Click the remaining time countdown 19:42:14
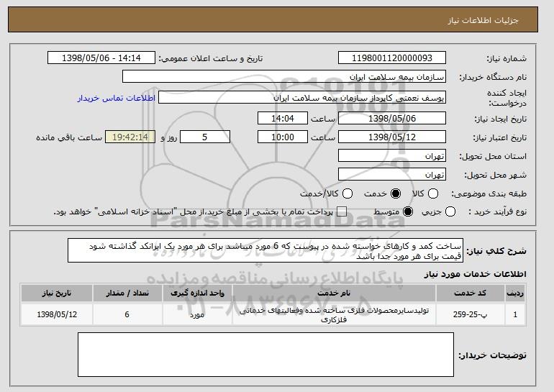The image size is (554, 392). point(130,137)
